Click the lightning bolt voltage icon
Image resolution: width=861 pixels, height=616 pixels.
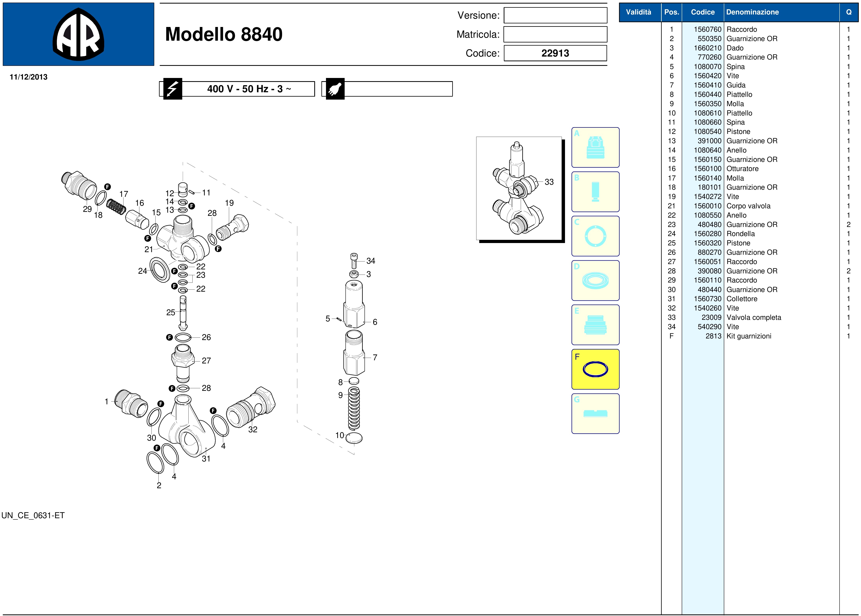pos(173,89)
